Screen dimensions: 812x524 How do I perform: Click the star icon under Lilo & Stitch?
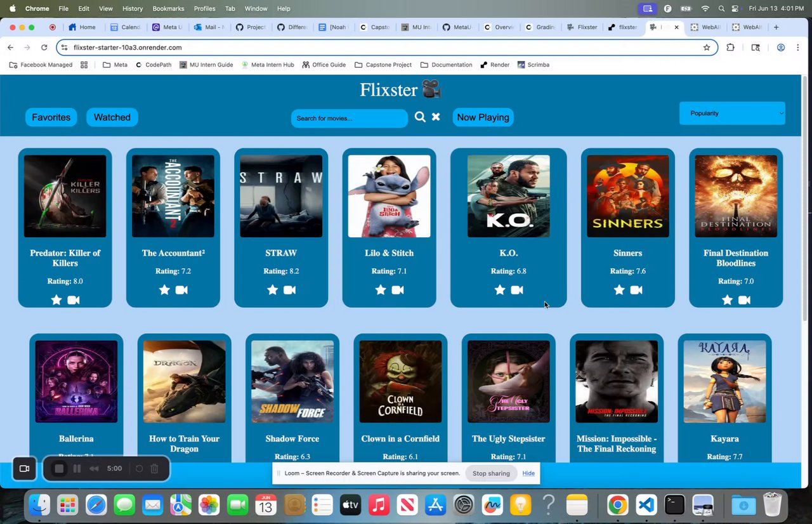click(381, 290)
